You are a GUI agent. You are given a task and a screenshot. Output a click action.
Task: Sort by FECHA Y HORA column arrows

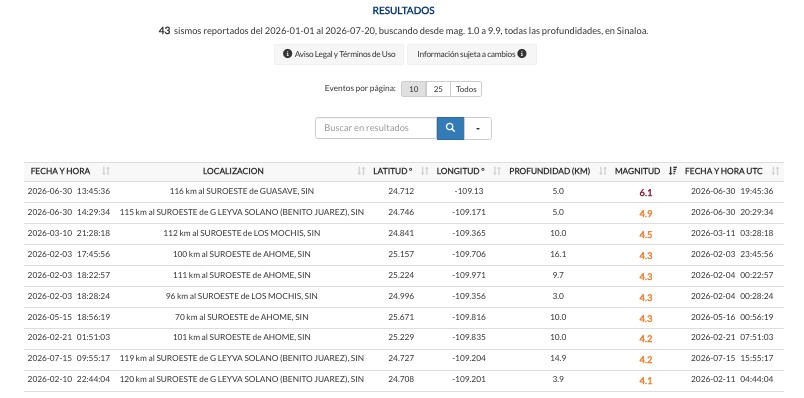[106, 171]
